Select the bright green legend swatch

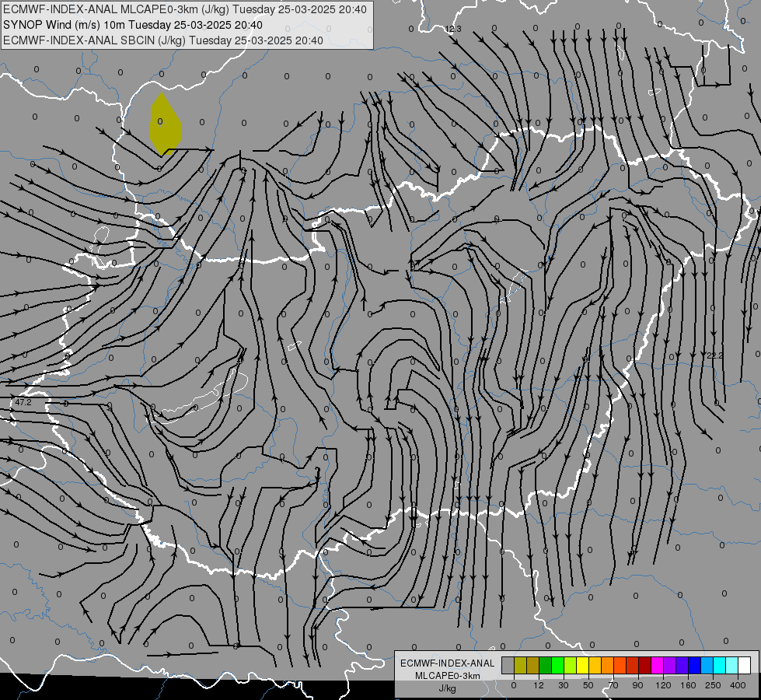557,665
